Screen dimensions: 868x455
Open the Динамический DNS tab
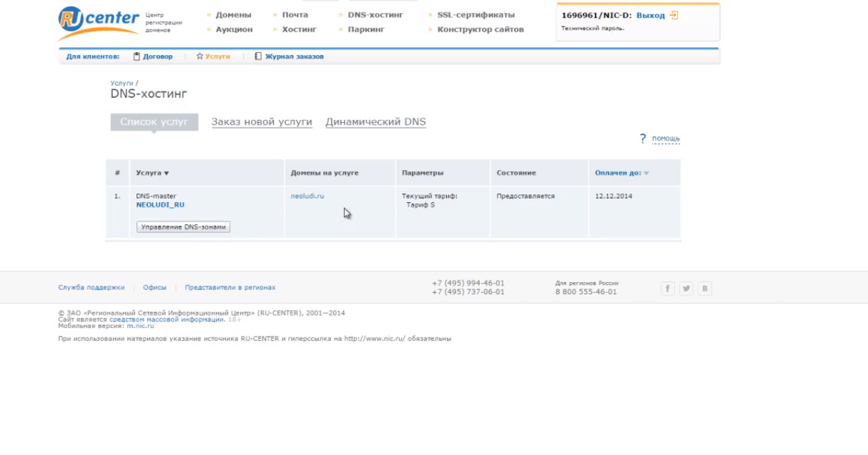[x=375, y=122]
